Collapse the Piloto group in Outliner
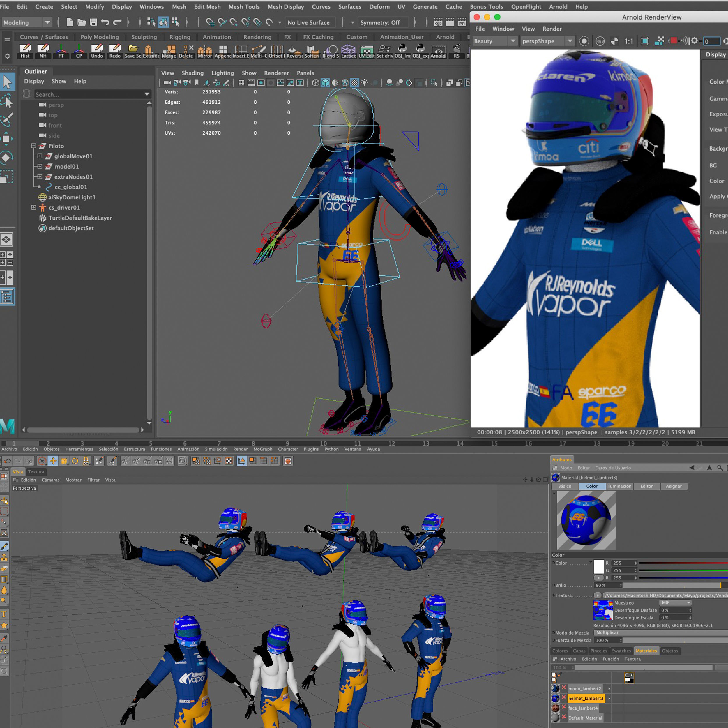The width and height of the screenshot is (728, 728). point(33,146)
